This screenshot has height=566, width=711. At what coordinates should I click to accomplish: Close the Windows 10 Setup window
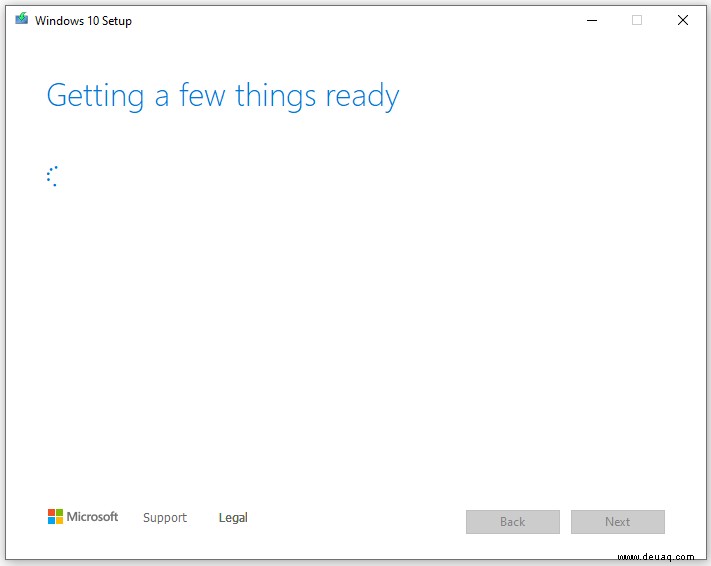click(682, 20)
